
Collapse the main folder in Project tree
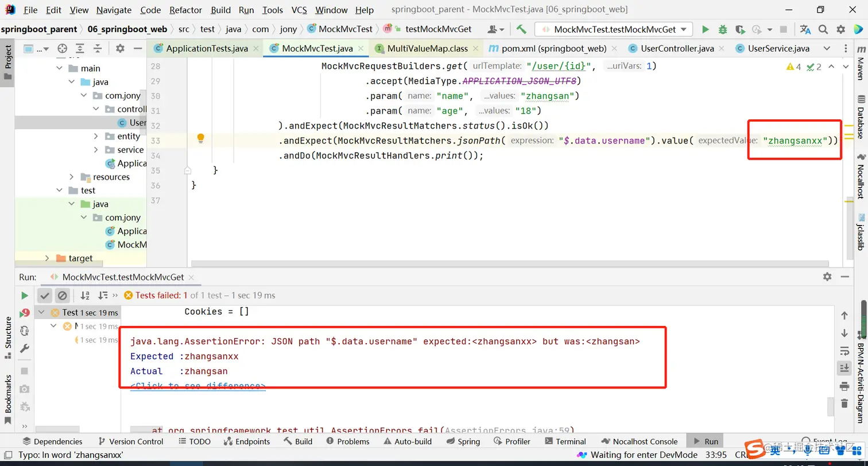click(60, 68)
